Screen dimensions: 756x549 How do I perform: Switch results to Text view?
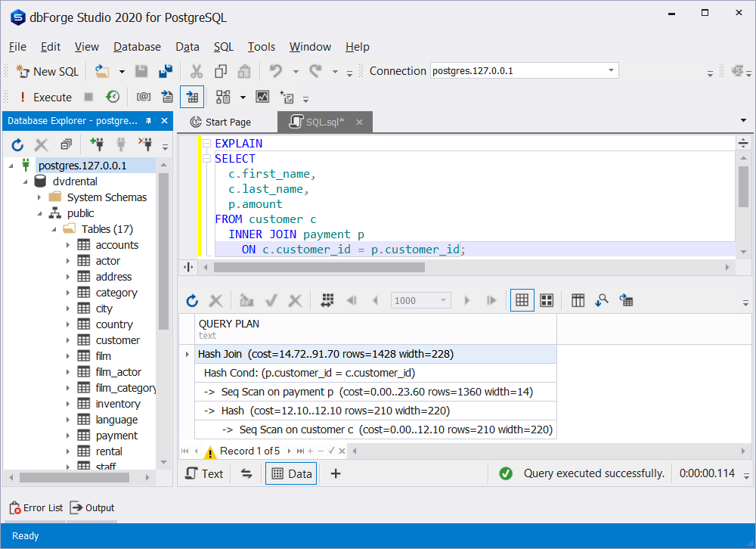(x=203, y=473)
